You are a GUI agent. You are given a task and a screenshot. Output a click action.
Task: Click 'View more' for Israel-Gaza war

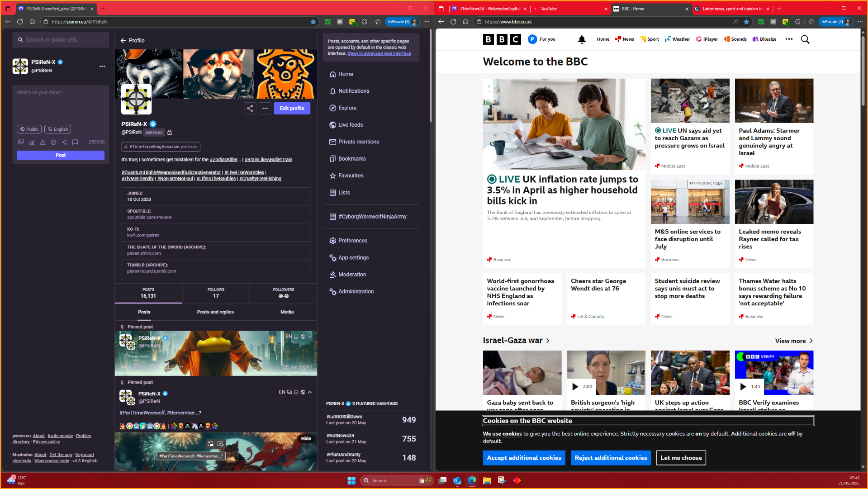tap(794, 341)
